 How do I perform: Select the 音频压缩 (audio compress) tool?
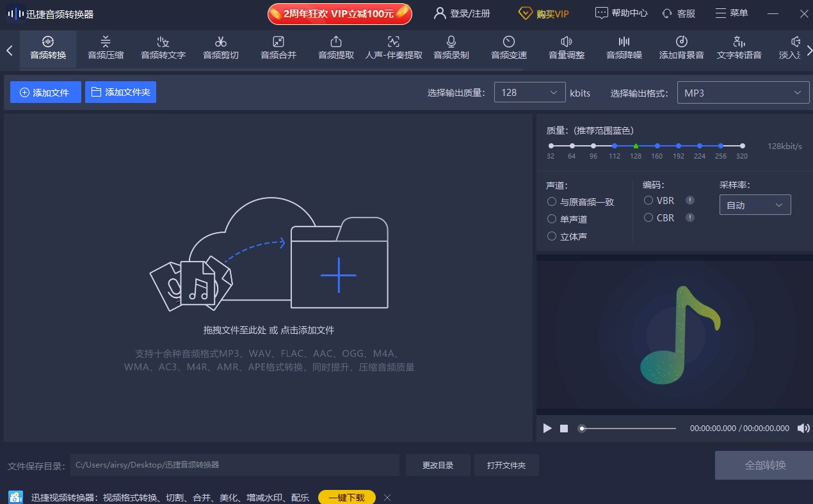105,48
